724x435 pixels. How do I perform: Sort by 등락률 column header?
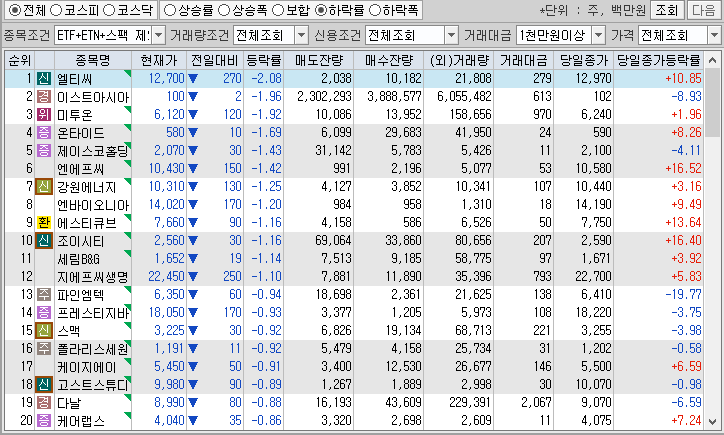pos(263,60)
